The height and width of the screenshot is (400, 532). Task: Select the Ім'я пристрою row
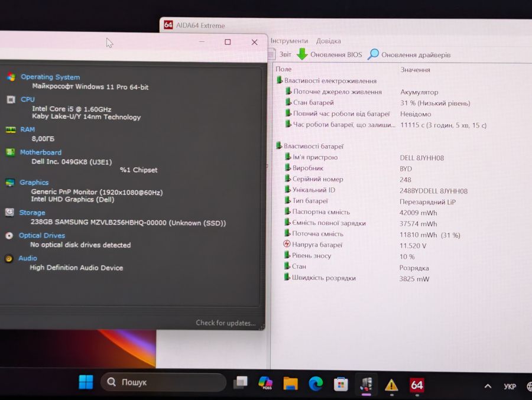click(x=311, y=157)
